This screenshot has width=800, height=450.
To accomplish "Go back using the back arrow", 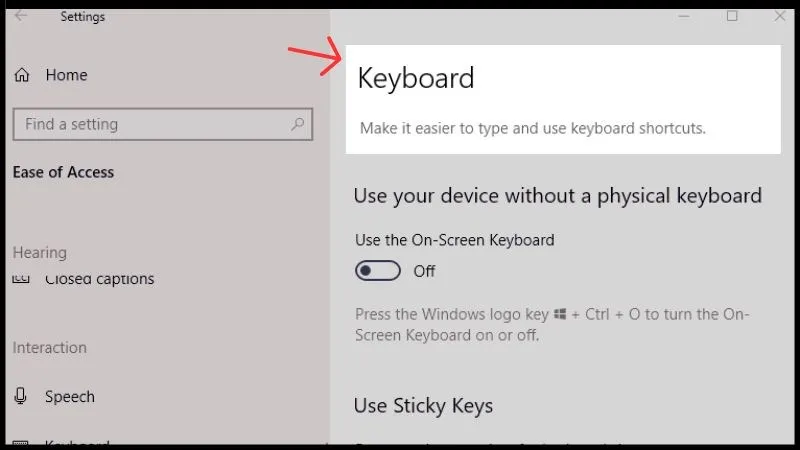I will tap(21, 16).
